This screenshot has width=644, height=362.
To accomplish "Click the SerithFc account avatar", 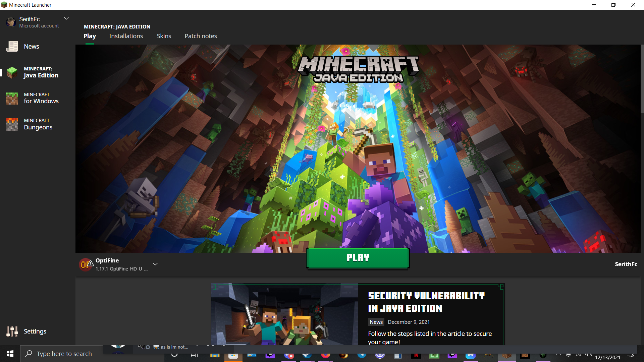I will tap(11, 22).
